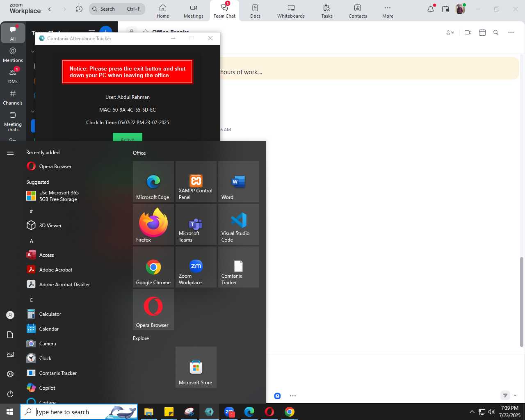The height and width of the screenshot is (420, 525).
Task: Switch to Zoom Meetings tab
Action: pyautogui.click(x=194, y=11)
